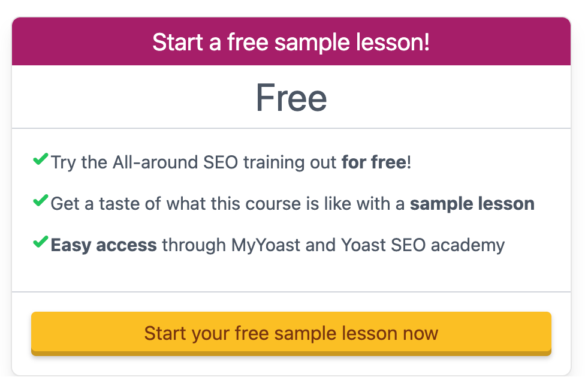Screen dimensions: 585x392
Task: Click the divider area below the feature list
Action: coord(291,292)
